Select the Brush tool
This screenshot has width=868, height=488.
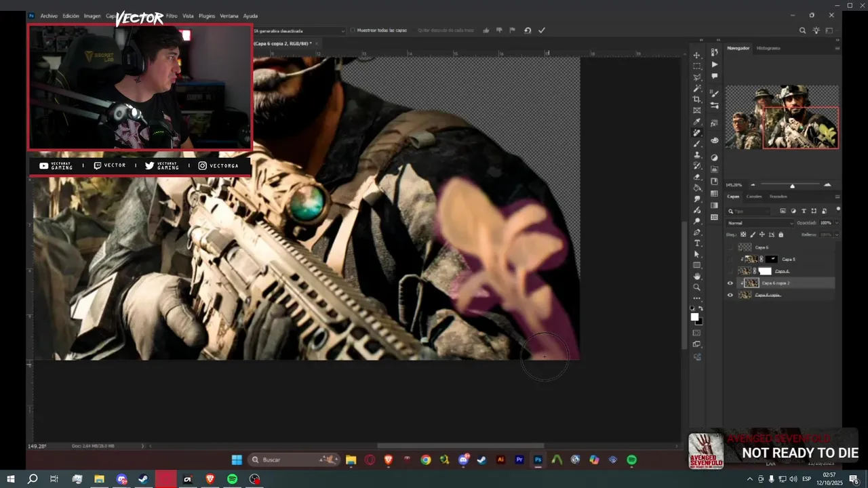697,144
